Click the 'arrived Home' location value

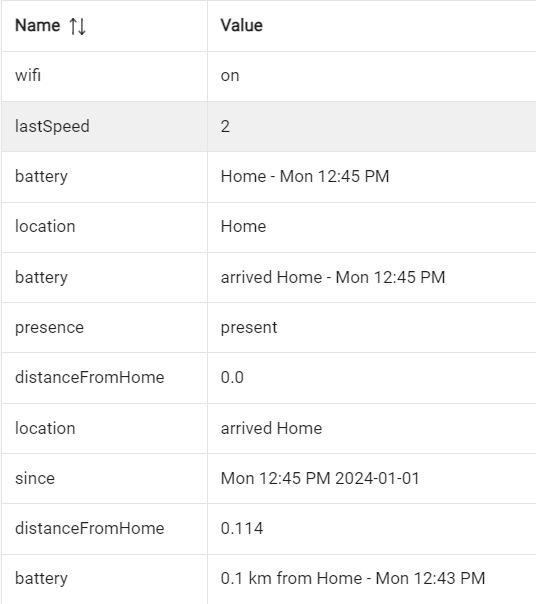271,428
